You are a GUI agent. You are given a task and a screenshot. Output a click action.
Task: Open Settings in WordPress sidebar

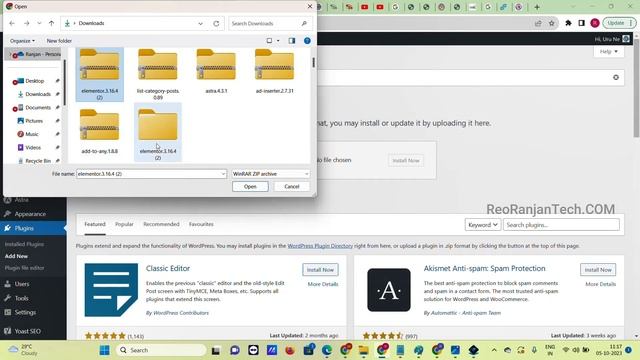pyautogui.click(x=25, y=312)
